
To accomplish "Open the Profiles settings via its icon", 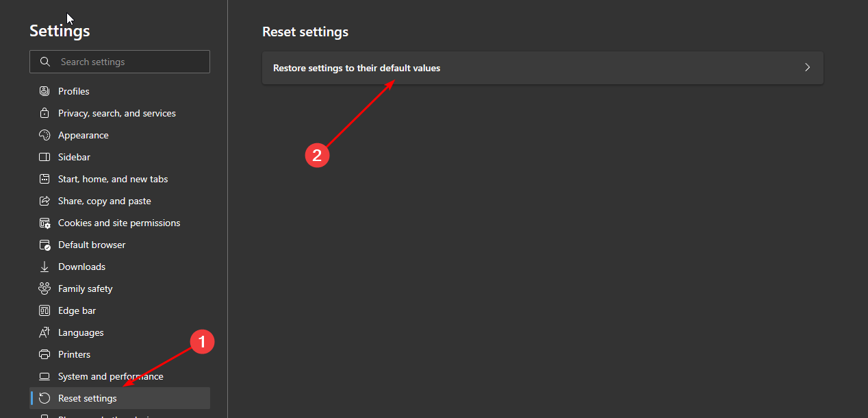I will coord(44,90).
